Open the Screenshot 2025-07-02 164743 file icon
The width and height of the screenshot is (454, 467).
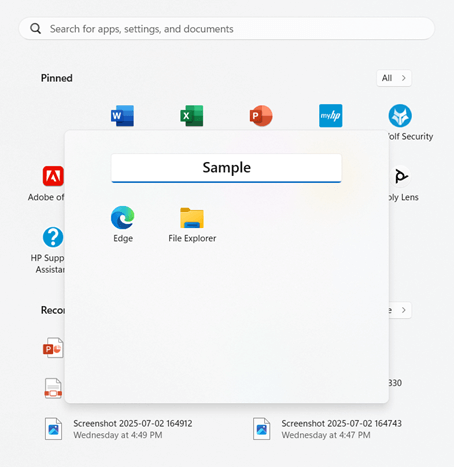point(261,429)
